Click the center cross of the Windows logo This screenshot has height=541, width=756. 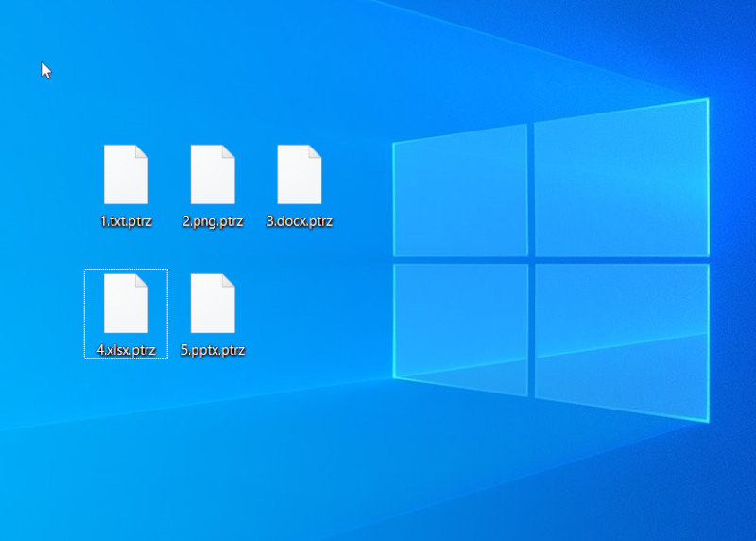(531, 258)
